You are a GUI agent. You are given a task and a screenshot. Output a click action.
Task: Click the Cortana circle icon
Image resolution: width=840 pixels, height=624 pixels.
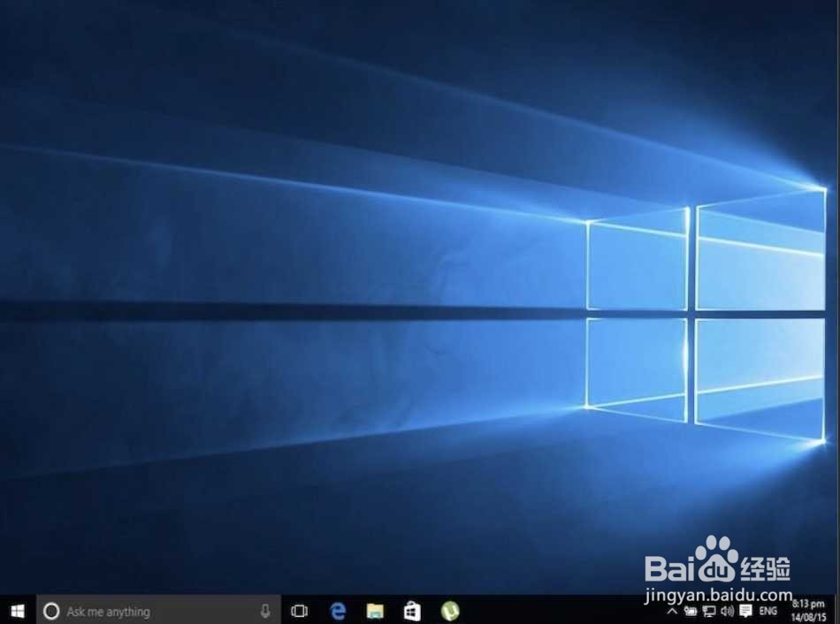click(x=51, y=611)
